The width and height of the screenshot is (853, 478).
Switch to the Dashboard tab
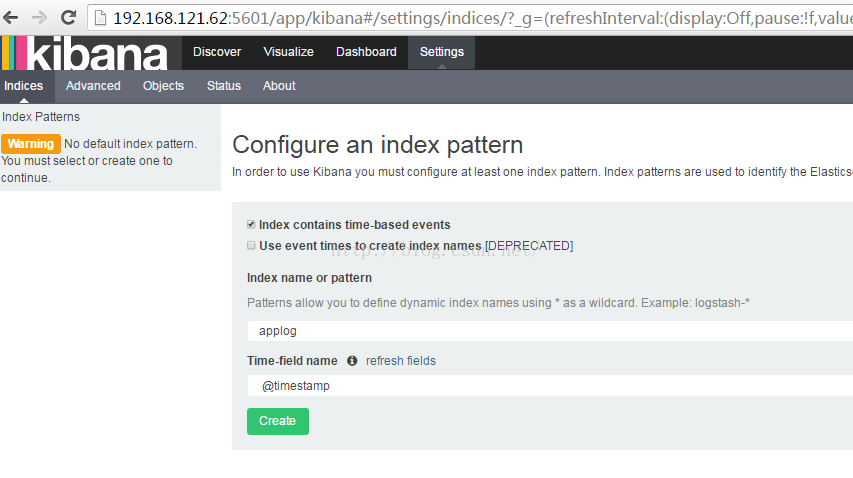pos(366,52)
